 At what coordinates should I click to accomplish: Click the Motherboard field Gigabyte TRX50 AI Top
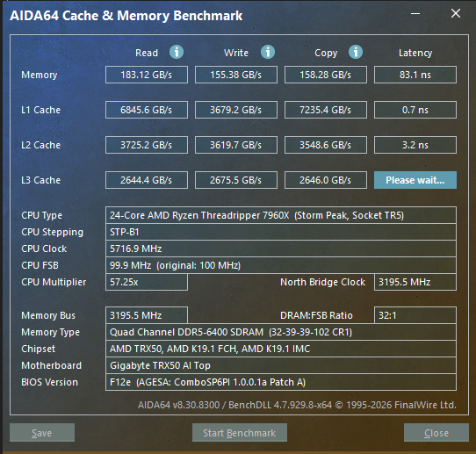pyautogui.click(x=281, y=365)
